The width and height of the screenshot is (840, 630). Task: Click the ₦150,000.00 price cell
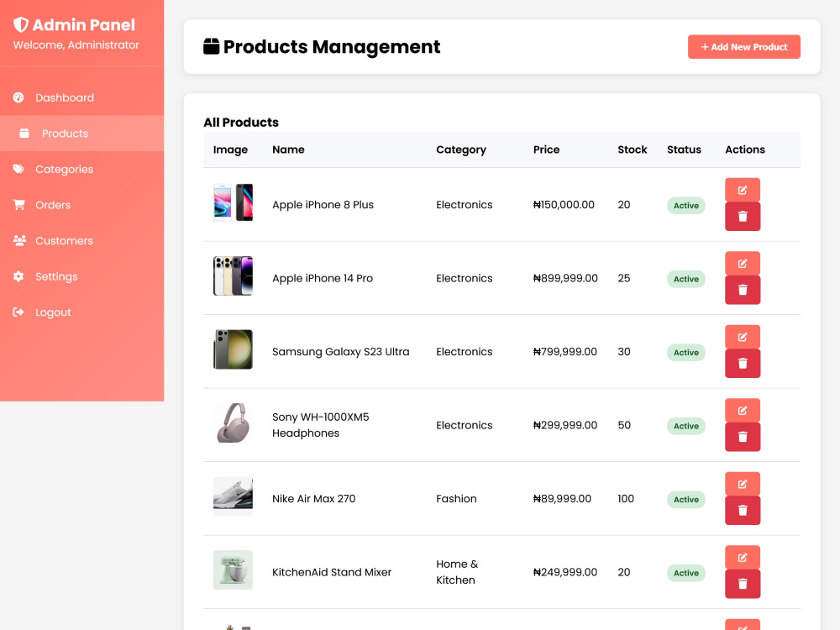[x=564, y=205]
